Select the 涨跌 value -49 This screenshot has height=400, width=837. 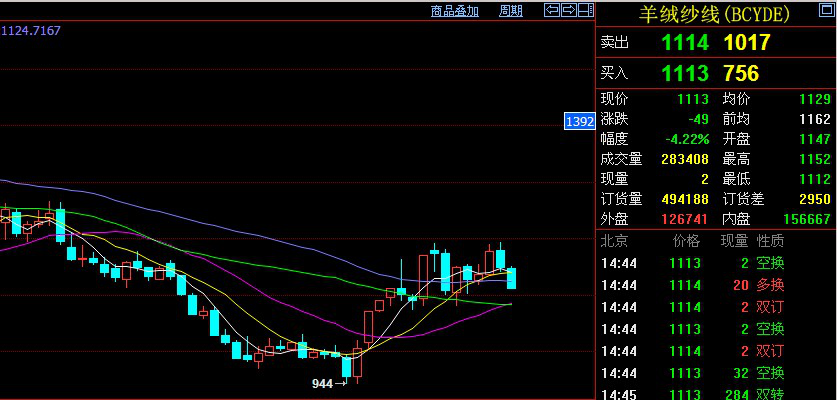[698, 119]
